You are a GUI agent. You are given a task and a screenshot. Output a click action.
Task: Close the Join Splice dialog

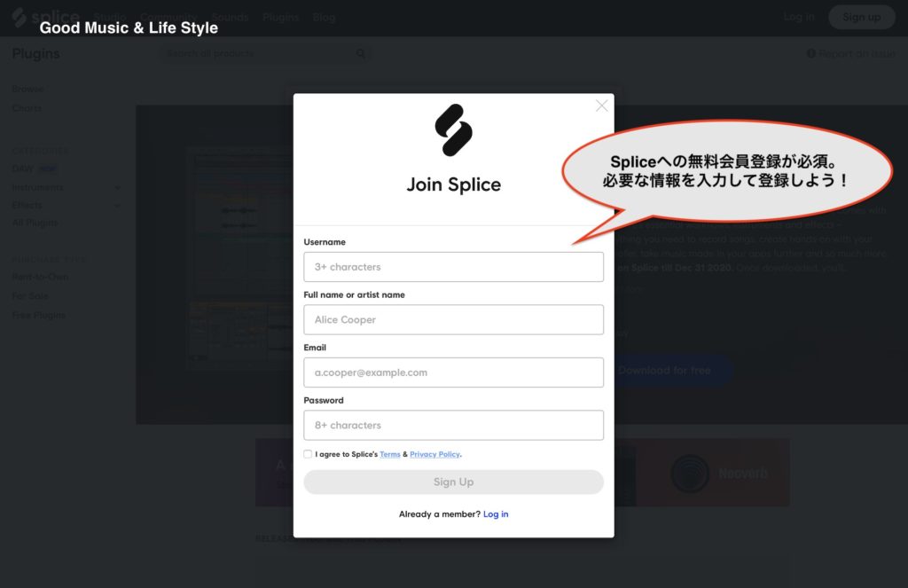[602, 106]
